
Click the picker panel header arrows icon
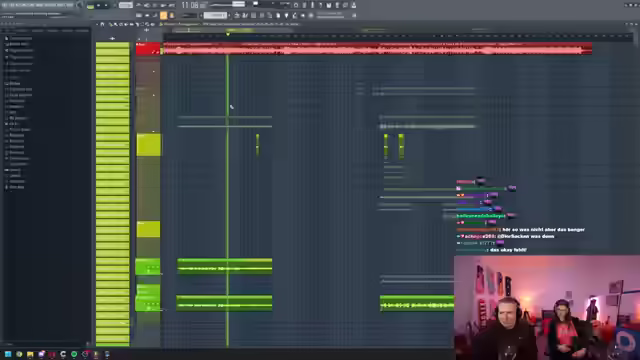pos(112,38)
